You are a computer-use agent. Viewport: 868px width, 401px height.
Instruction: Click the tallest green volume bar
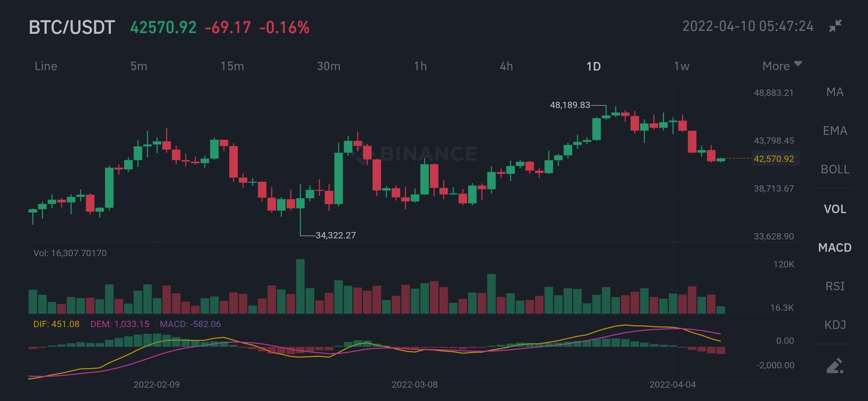(300, 286)
